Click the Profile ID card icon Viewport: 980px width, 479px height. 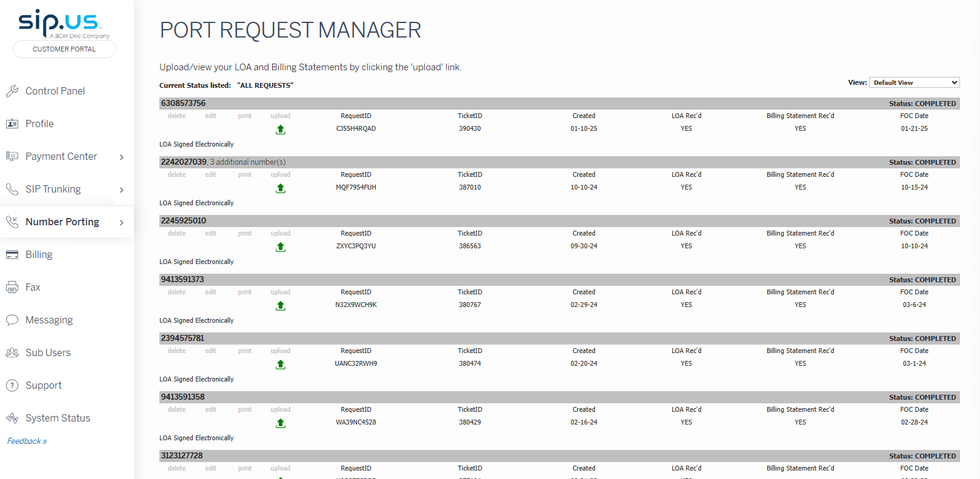click(12, 124)
